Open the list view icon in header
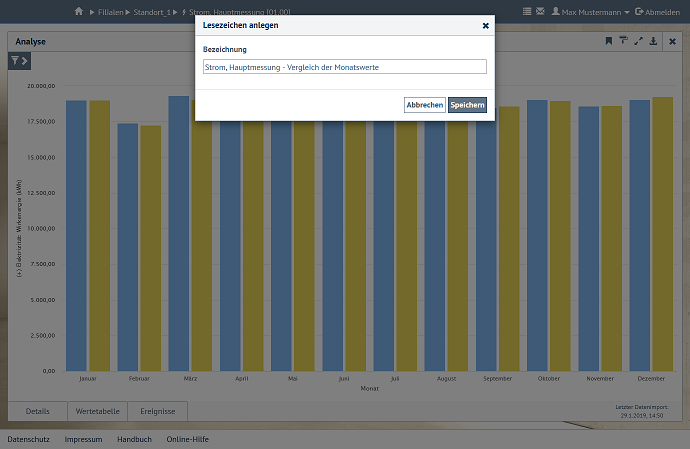Screen dimensions: 690x449 coord(527,11)
